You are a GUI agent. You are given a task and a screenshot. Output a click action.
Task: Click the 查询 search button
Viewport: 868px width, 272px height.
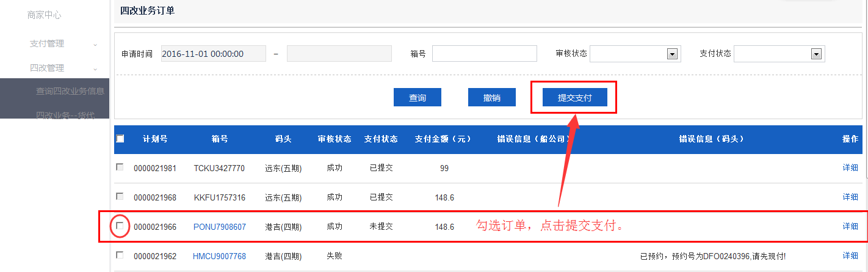[417, 98]
